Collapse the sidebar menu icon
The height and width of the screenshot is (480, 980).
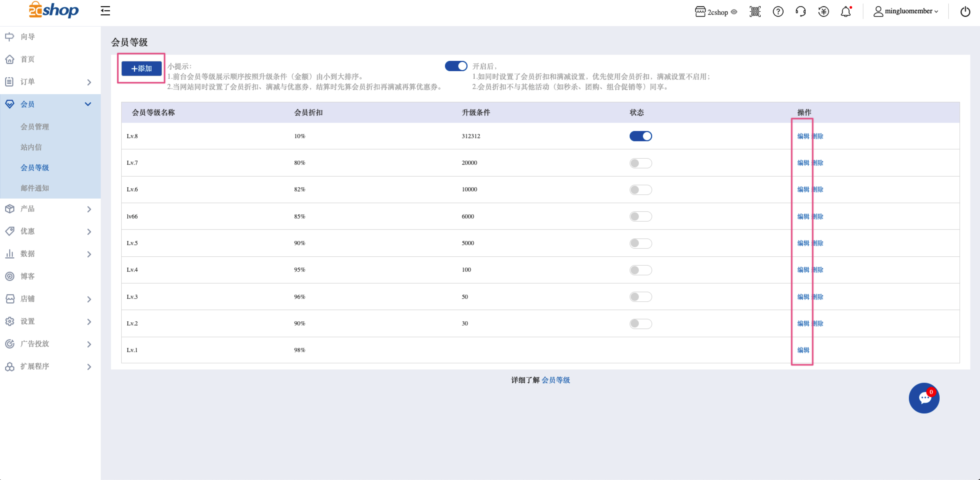click(x=105, y=11)
